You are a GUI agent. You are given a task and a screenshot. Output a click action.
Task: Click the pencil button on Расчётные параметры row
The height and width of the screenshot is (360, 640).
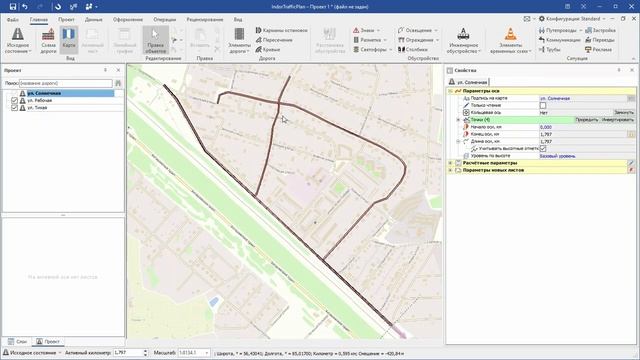(631, 163)
